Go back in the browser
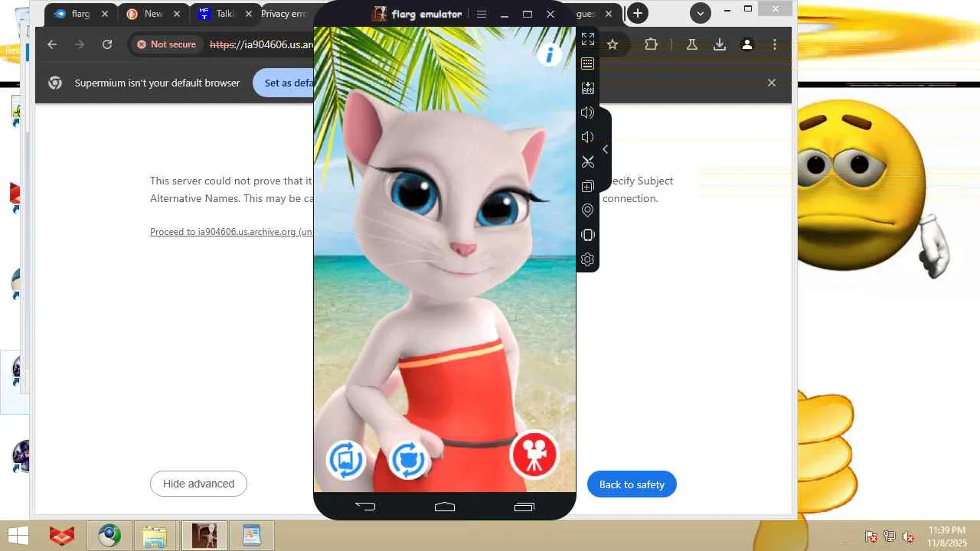 point(52,44)
